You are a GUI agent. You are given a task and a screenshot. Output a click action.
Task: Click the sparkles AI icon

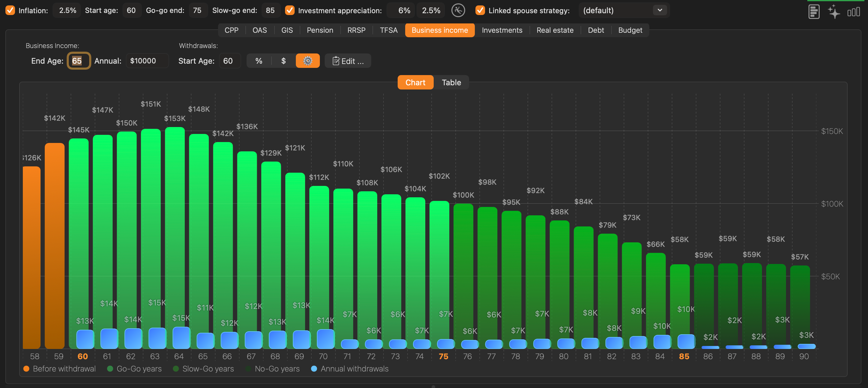click(834, 11)
